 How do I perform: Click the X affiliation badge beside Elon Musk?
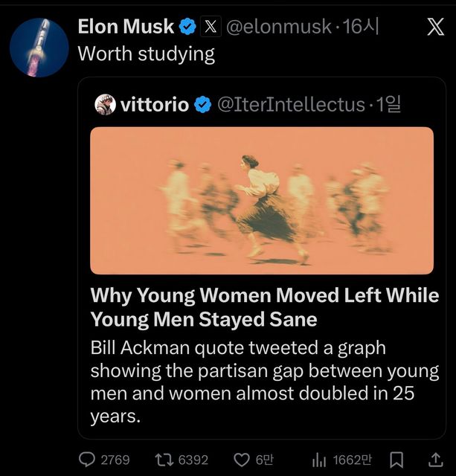pyautogui.click(x=211, y=28)
